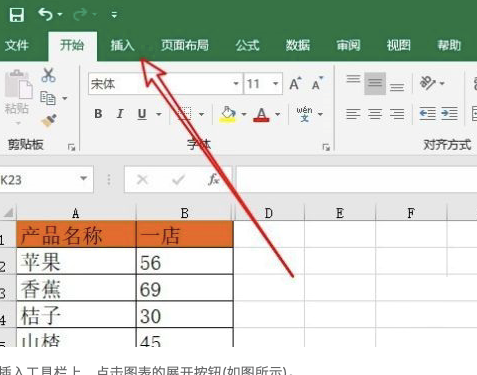This screenshot has height=375, width=477.
Task: Click the cell Borders icon
Action: click(x=184, y=114)
